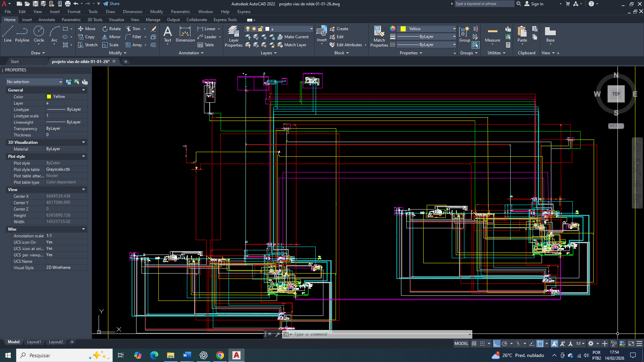
Task: Pick the Rotate modify tool
Action: pyautogui.click(x=111, y=29)
